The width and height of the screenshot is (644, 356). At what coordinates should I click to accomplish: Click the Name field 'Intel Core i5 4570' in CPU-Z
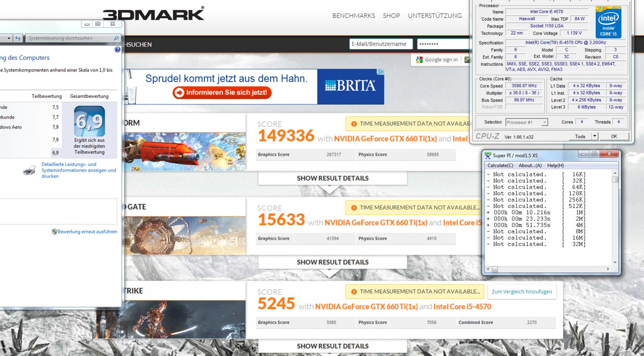[x=547, y=12]
